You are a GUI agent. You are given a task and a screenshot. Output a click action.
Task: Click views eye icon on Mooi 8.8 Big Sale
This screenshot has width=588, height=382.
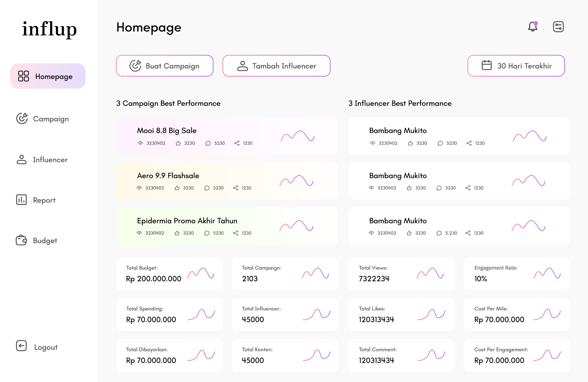(140, 143)
